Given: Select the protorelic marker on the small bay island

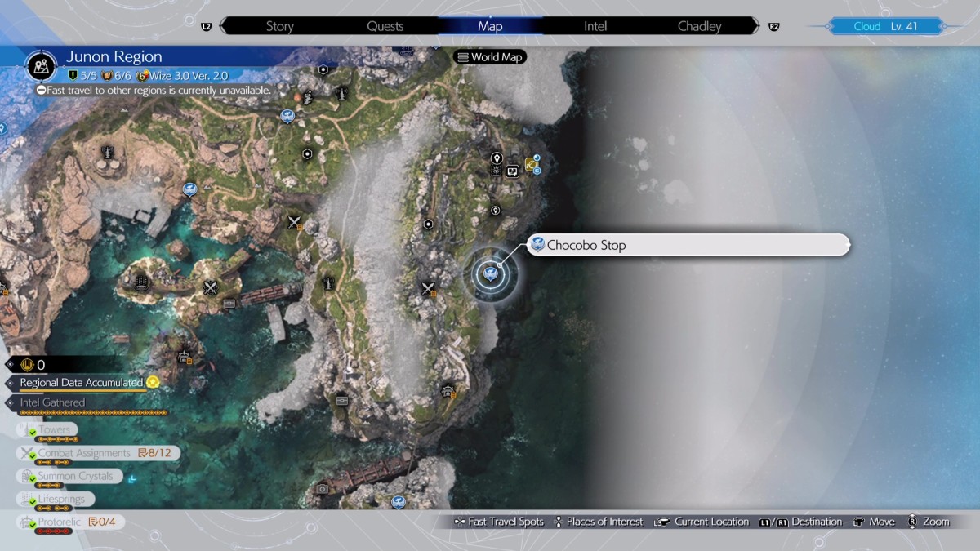Looking at the screenshot, I should [184, 358].
